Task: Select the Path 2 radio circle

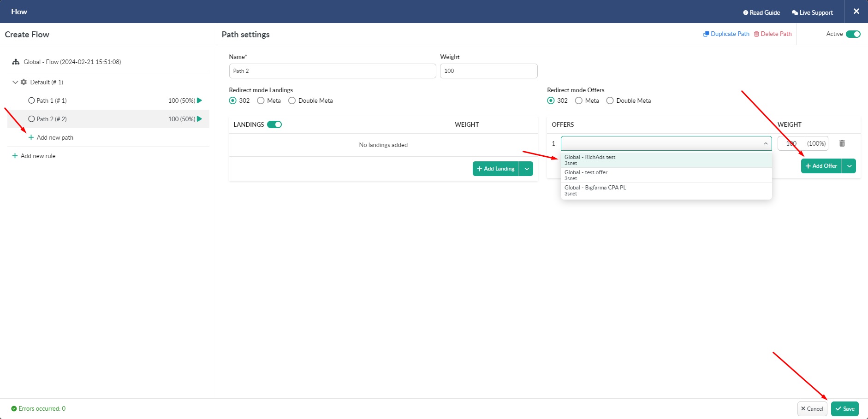Action: coord(31,119)
